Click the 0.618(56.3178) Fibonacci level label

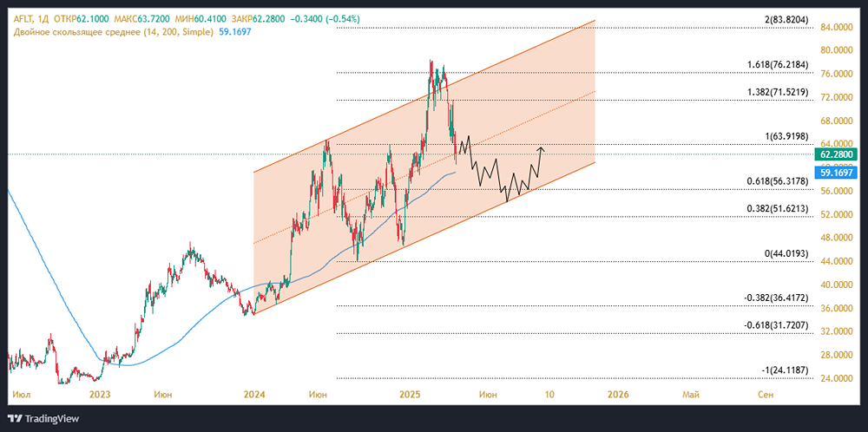778,181
